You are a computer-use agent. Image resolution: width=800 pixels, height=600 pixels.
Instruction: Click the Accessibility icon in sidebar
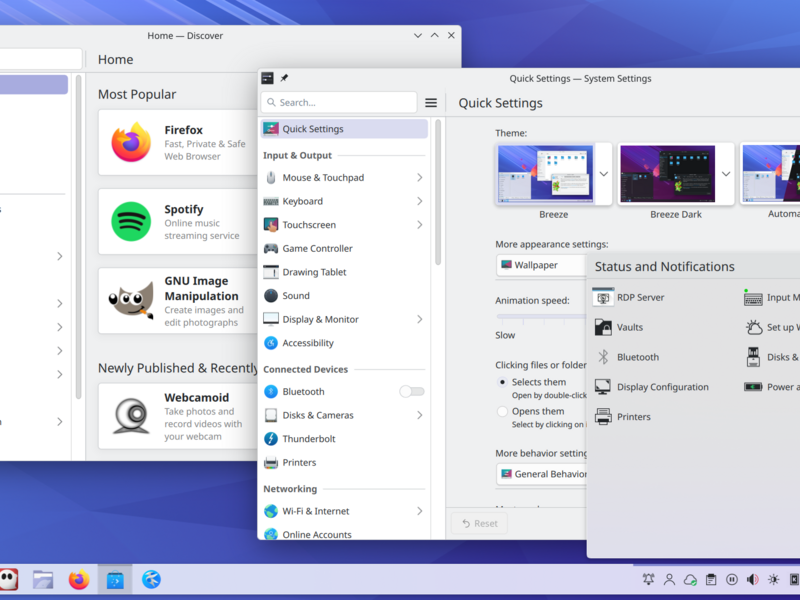pyautogui.click(x=271, y=343)
